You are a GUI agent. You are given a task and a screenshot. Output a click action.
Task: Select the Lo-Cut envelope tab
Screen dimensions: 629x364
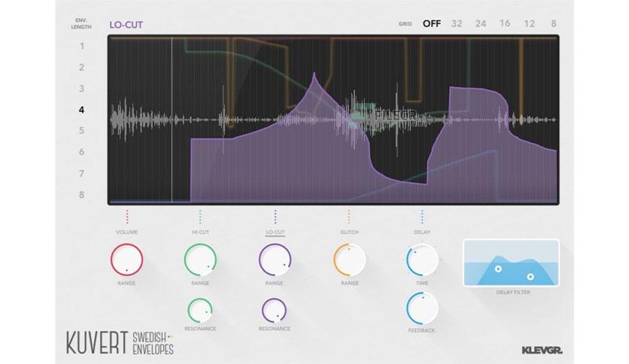click(x=275, y=232)
